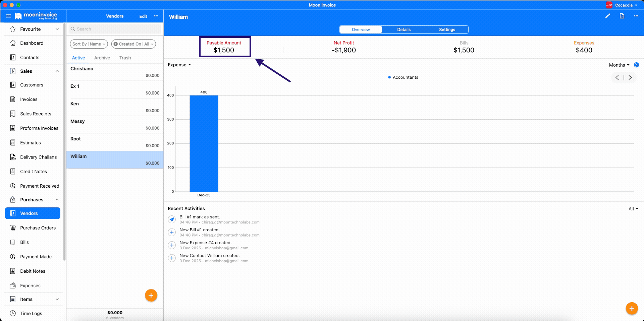Open the Sort By Name dropdown
The height and width of the screenshot is (321, 644).
point(88,44)
